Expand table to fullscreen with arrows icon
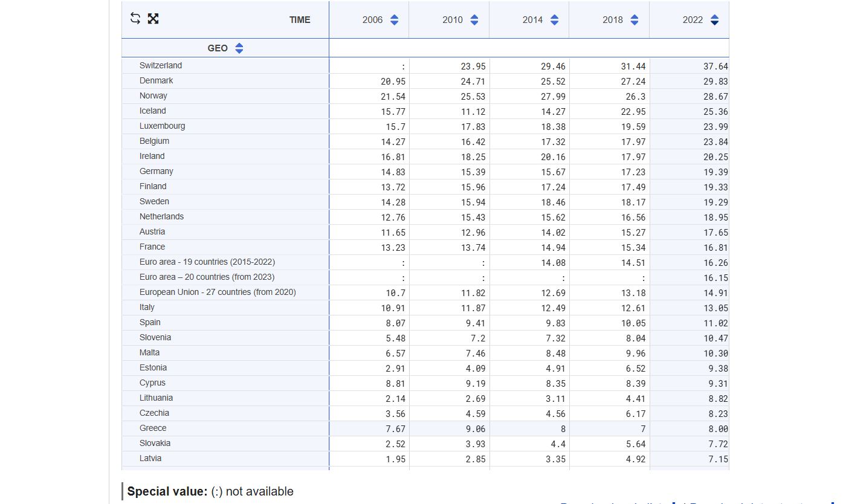This screenshot has height=504, width=843. click(153, 19)
